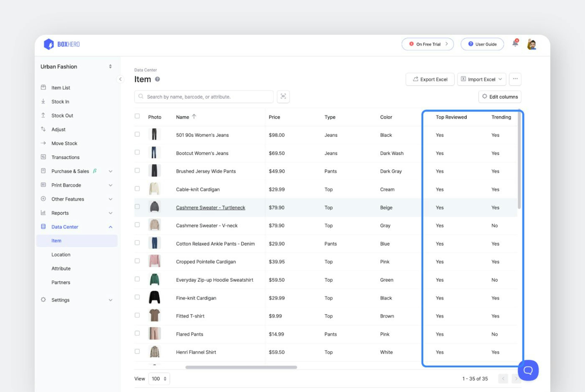Click the On Free Trial button
This screenshot has width=585, height=392.
(x=427, y=44)
